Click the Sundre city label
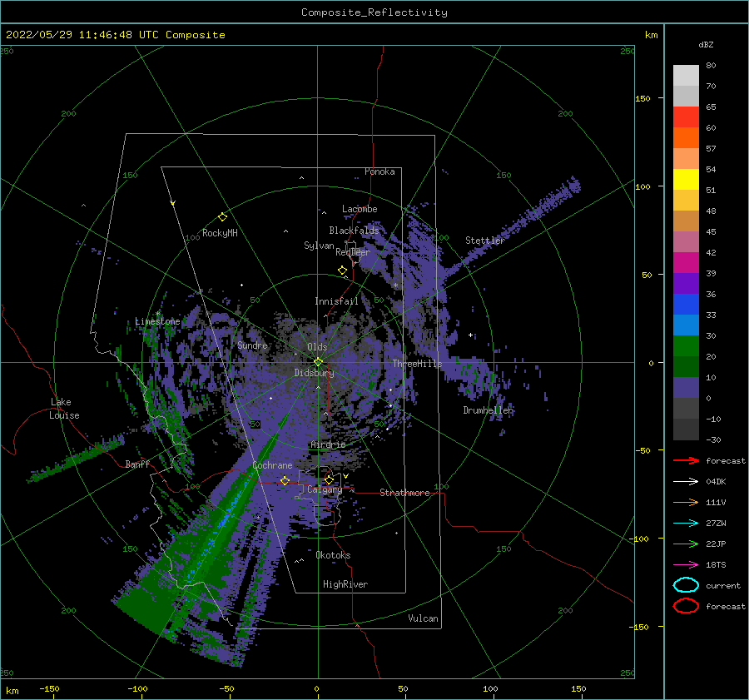Screen dimensions: 749x700 click(252, 345)
